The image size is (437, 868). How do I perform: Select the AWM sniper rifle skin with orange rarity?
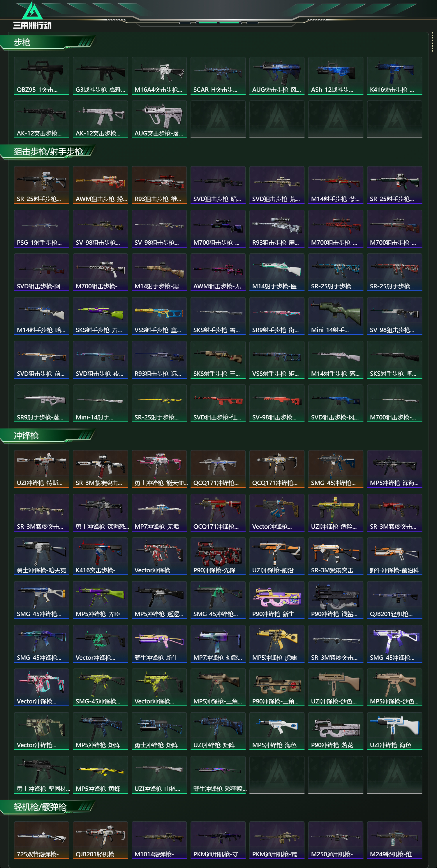tap(101, 185)
